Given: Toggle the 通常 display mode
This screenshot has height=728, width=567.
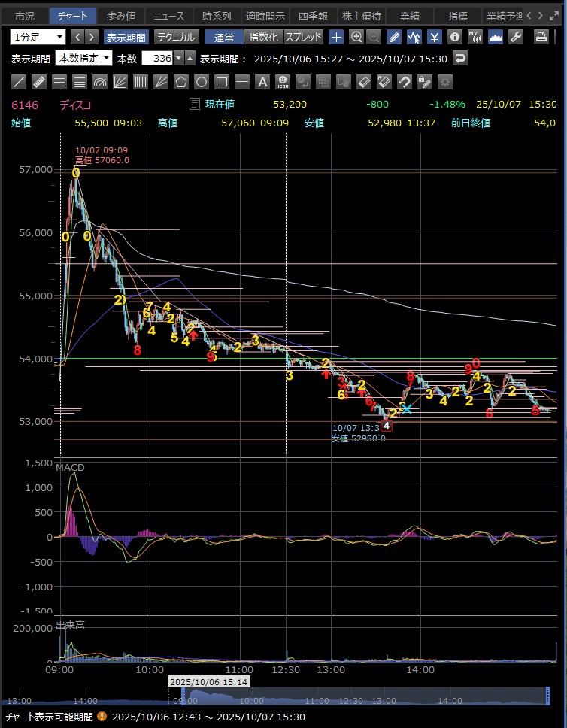Looking at the screenshot, I should pos(223,37).
